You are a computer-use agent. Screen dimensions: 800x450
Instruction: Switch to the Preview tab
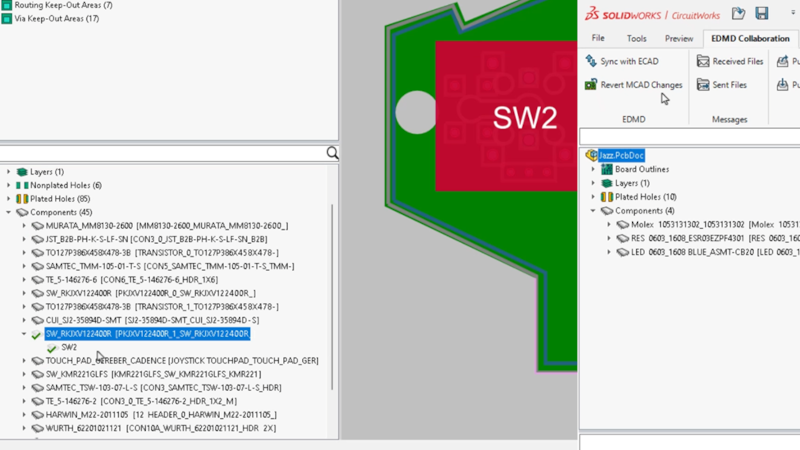click(679, 38)
